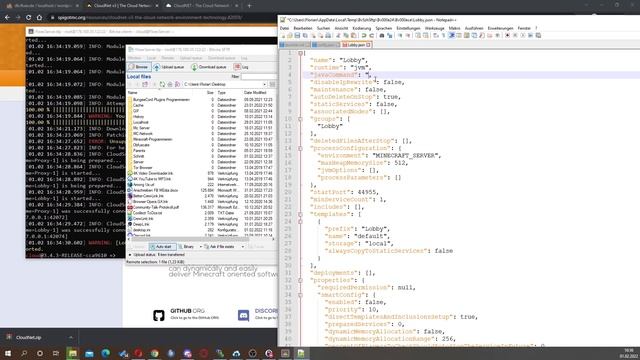Click the Discord logo on the webpage
The width and height of the screenshot is (640, 360).
[x=243, y=315]
